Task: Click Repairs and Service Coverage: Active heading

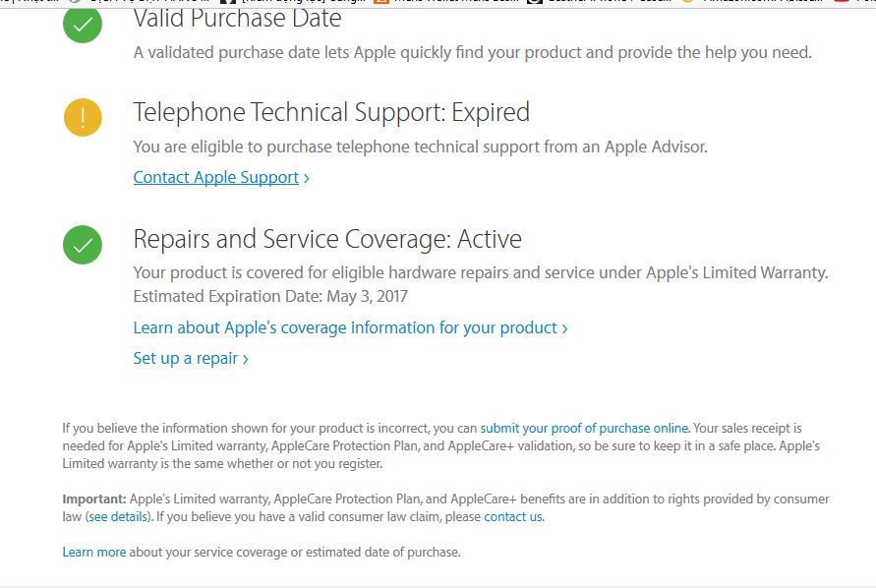Action: (327, 239)
